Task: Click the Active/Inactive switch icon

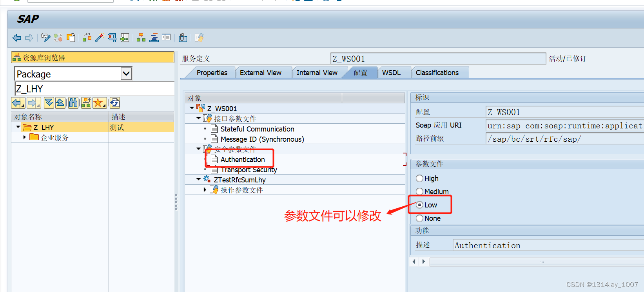Action: (x=58, y=38)
